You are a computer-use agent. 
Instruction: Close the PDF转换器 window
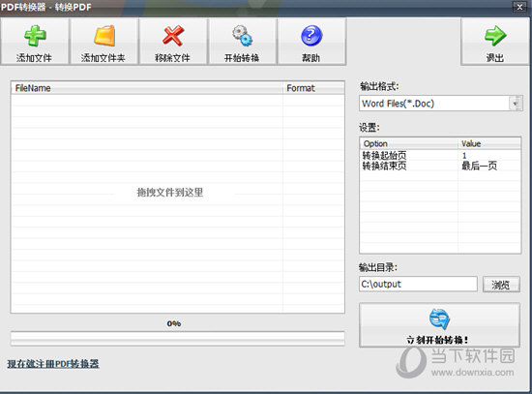(519, 7)
